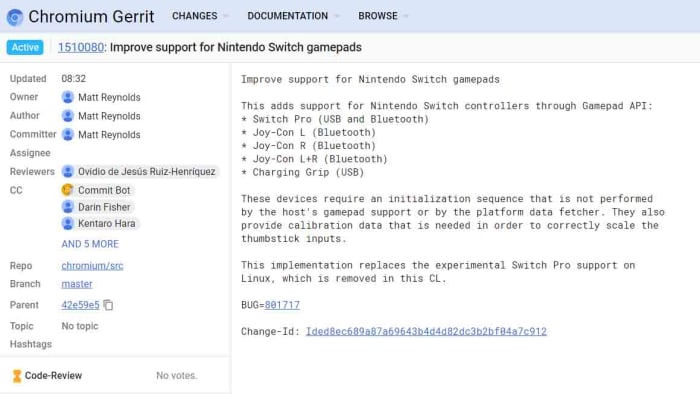Click the Active status badge

pos(25,47)
